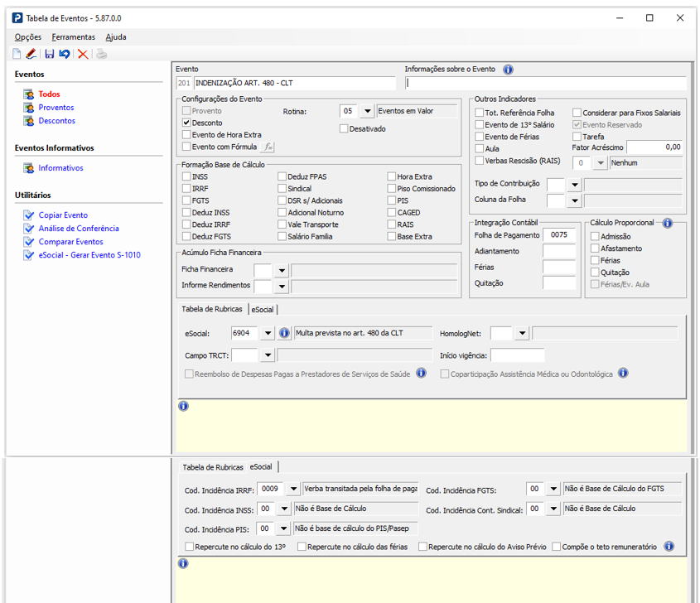Image resolution: width=700 pixels, height=603 pixels.
Task: Click the red X delete icon
Action: point(83,54)
